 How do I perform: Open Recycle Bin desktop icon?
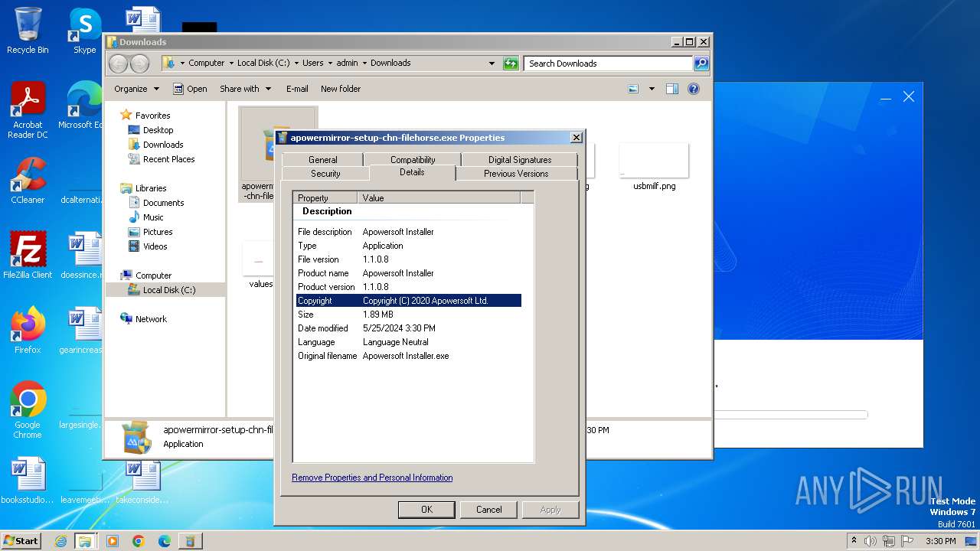click(28, 31)
